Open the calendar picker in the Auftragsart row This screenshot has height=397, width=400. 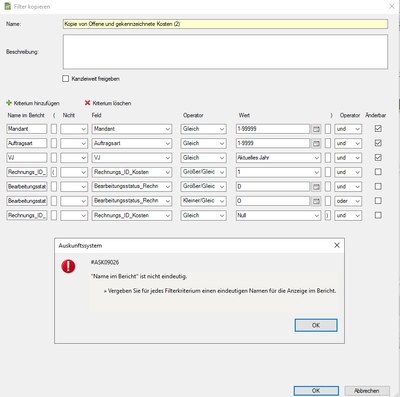tap(316, 143)
